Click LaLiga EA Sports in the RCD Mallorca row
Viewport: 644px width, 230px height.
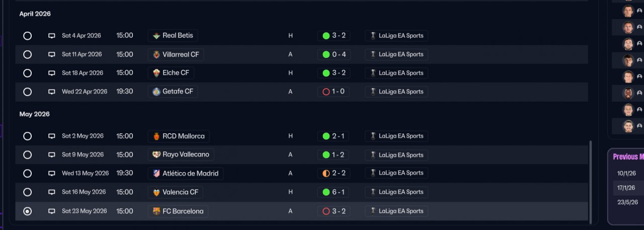tap(400, 136)
